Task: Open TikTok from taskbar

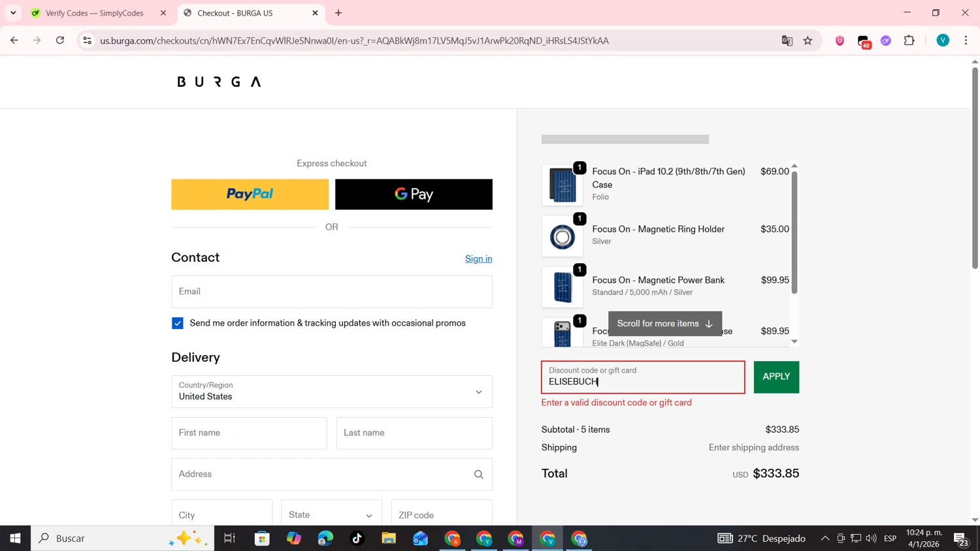Action: pyautogui.click(x=357, y=539)
